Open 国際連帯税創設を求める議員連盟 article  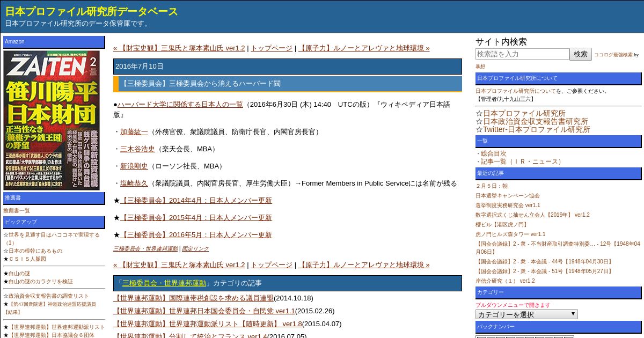click(x=193, y=298)
